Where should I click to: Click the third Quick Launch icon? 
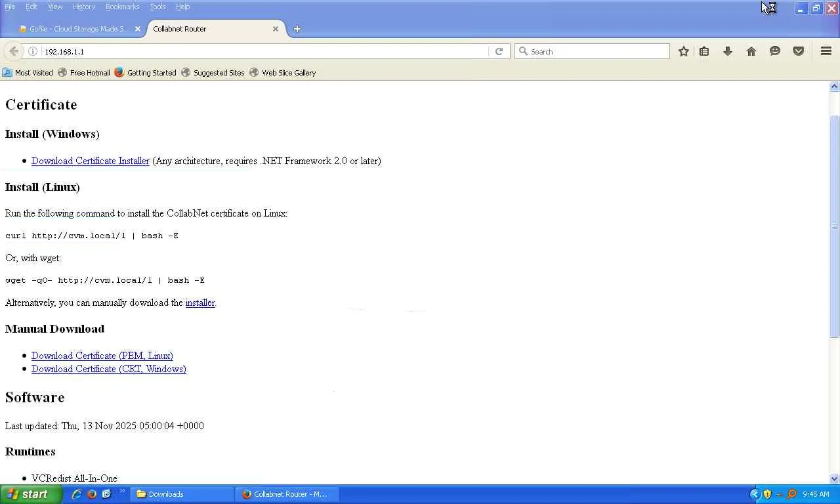tap(106, 494)
